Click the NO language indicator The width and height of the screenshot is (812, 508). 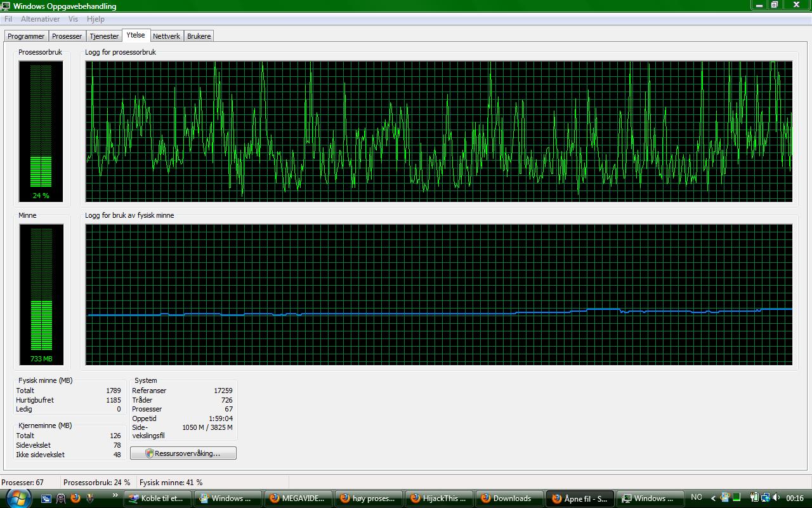tap(697, 497)
